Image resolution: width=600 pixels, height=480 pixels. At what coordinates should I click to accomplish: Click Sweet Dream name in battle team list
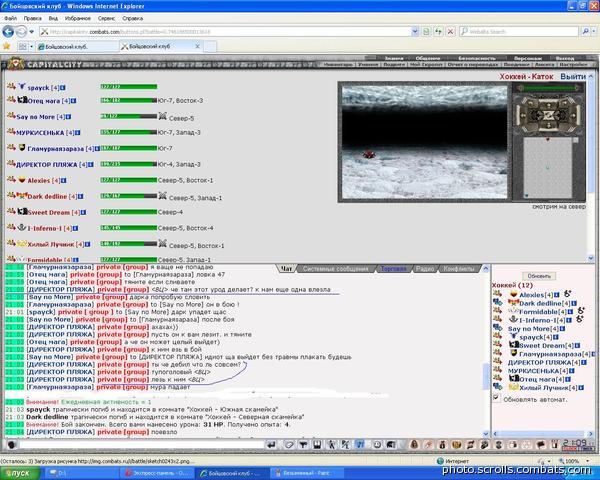click(x=49, y=212)
